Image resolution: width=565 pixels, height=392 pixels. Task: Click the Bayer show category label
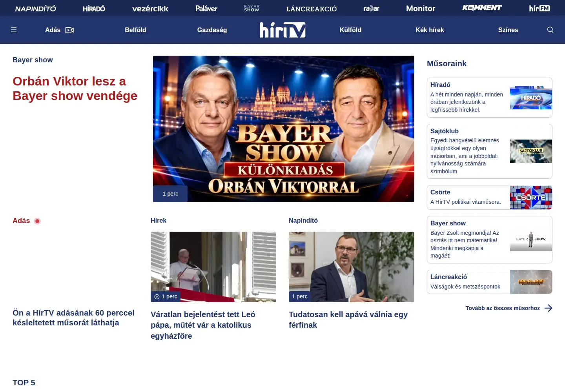(x=33, y=60)
